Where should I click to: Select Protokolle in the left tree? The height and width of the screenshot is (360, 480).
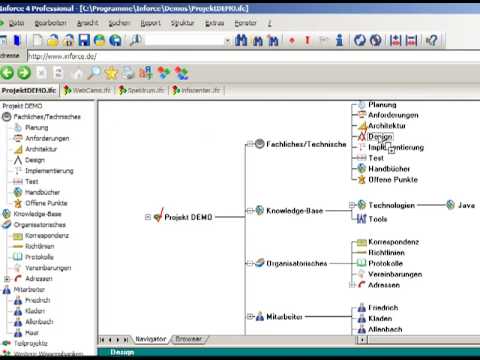tap(39, 257)
